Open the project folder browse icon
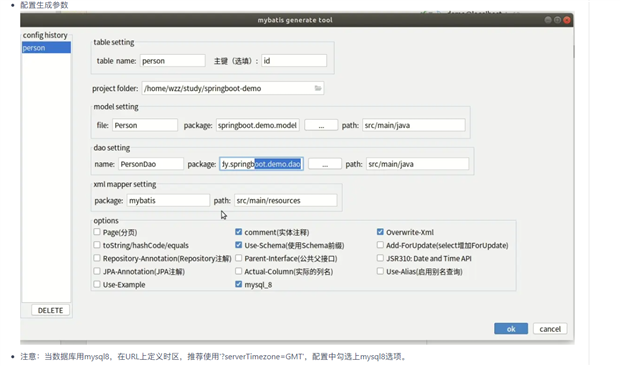 318,88
